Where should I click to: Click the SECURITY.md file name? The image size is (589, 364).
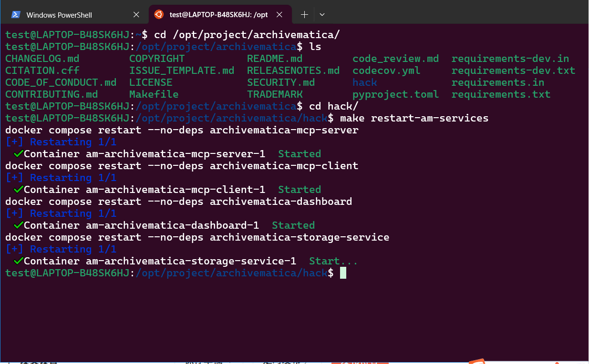tap(281, 82)
